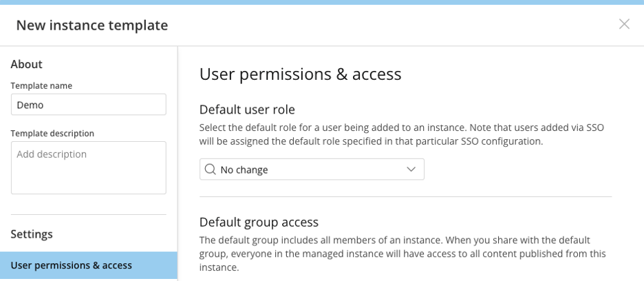Click the large User permissions & access page heading

300,74
